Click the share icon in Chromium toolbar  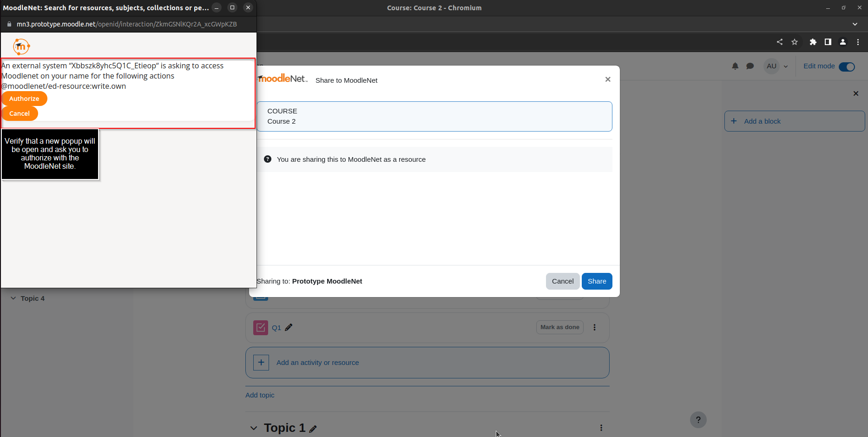(780, 42)
